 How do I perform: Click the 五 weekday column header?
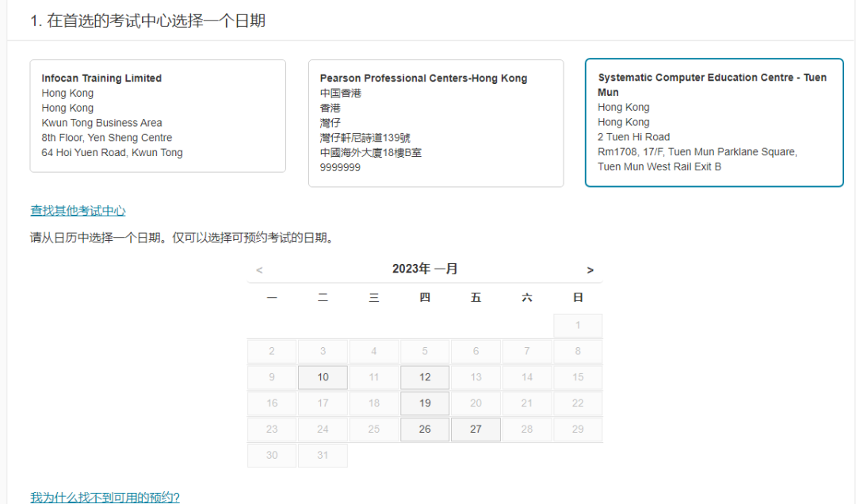(x=476, y=298)
